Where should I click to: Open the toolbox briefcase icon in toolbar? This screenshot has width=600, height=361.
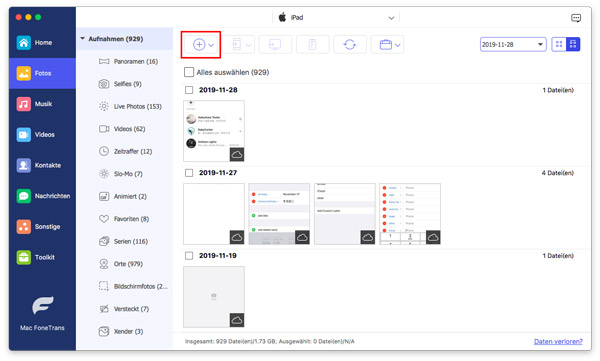386,44
